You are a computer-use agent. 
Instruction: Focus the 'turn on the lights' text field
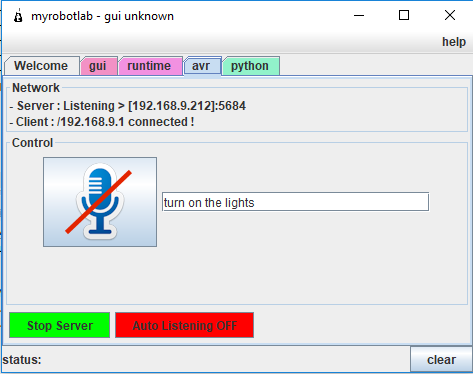[295, 202]
